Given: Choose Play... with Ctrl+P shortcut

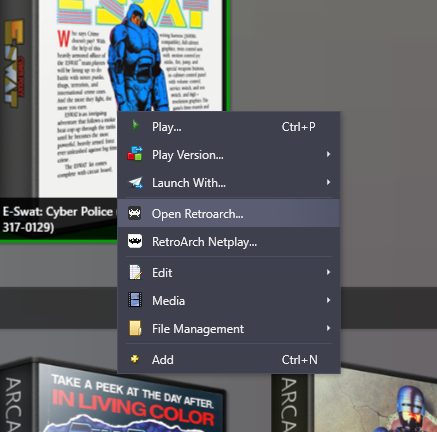Looking at the screenshot, I should click(229, 126).
